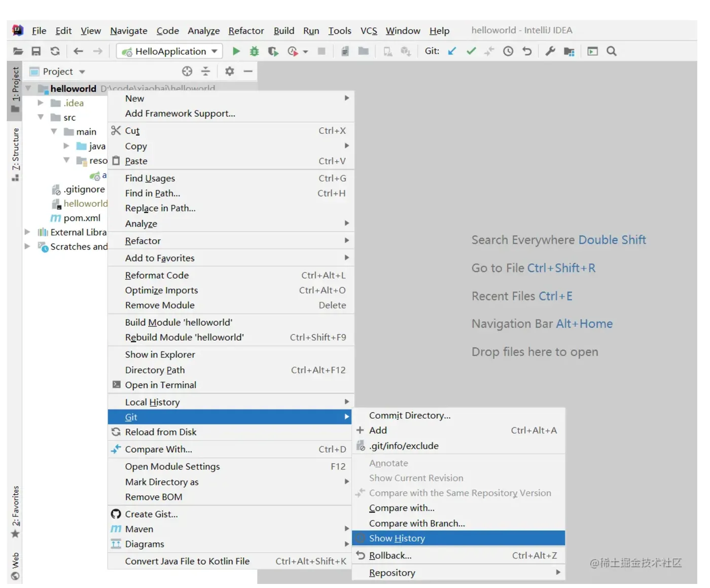Collapse the main folder node
The image size is (710, 588).
click(x=54, y=131)
